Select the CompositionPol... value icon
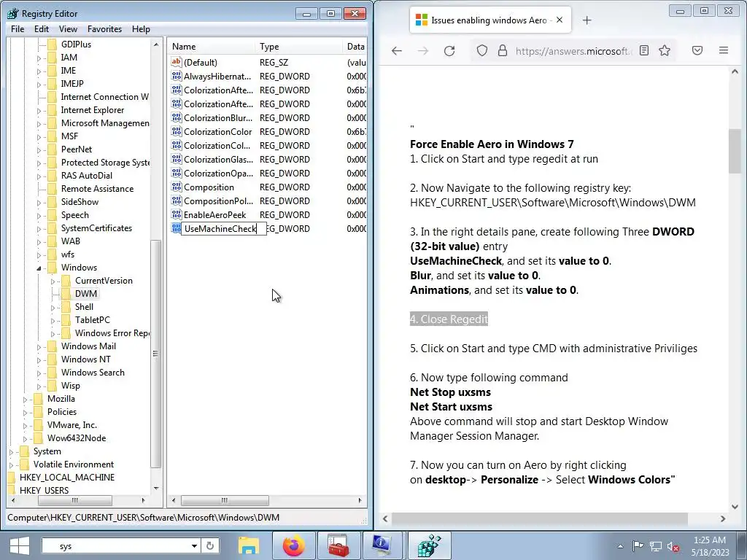747x560 pixels. 177,200
